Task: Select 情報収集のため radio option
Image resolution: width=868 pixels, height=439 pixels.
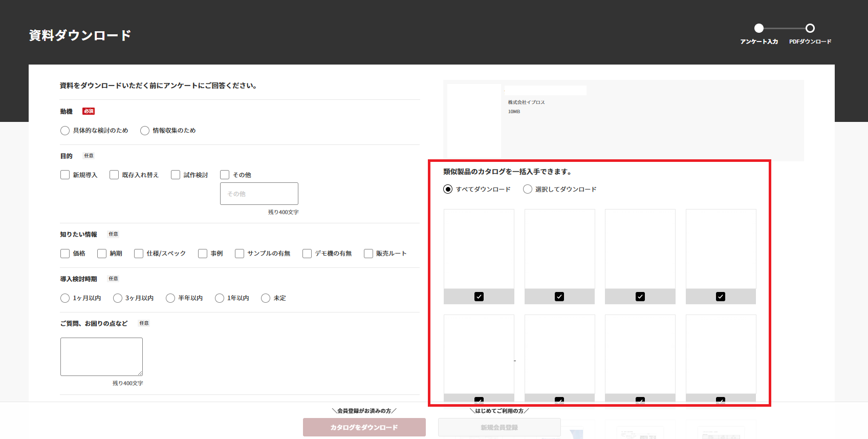Action: 145,131
